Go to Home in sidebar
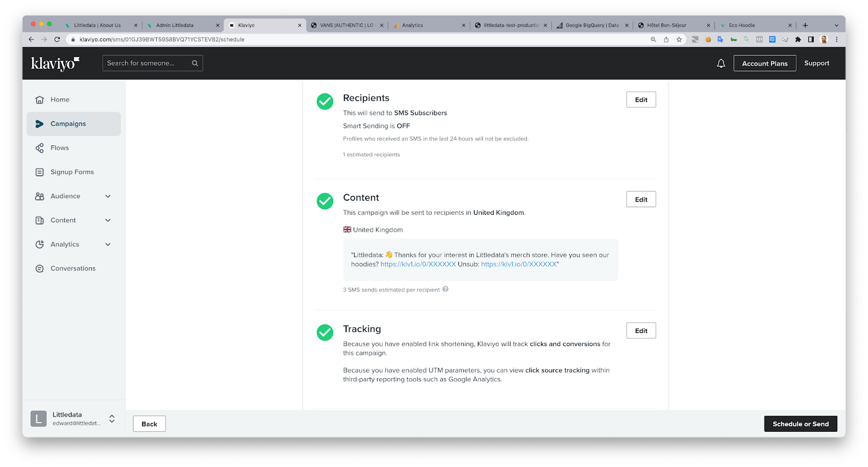This screenshot has height=467, width=868. pyautogui.click(x=74, y=100)
